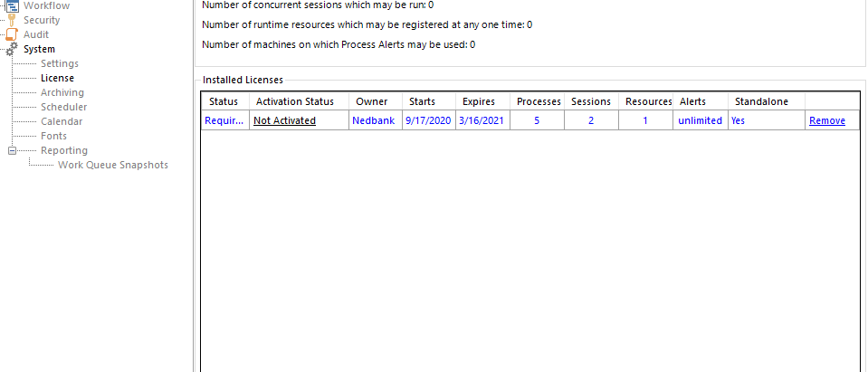This screenshot has width=868, height=372.
Task: Click the Security key icon
Action: 12,21
